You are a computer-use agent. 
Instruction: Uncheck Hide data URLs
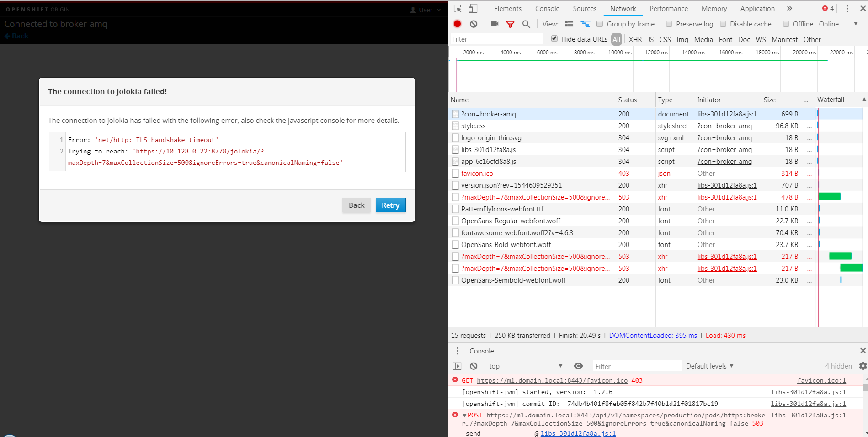pyautogui.click(x=554, y=39)
